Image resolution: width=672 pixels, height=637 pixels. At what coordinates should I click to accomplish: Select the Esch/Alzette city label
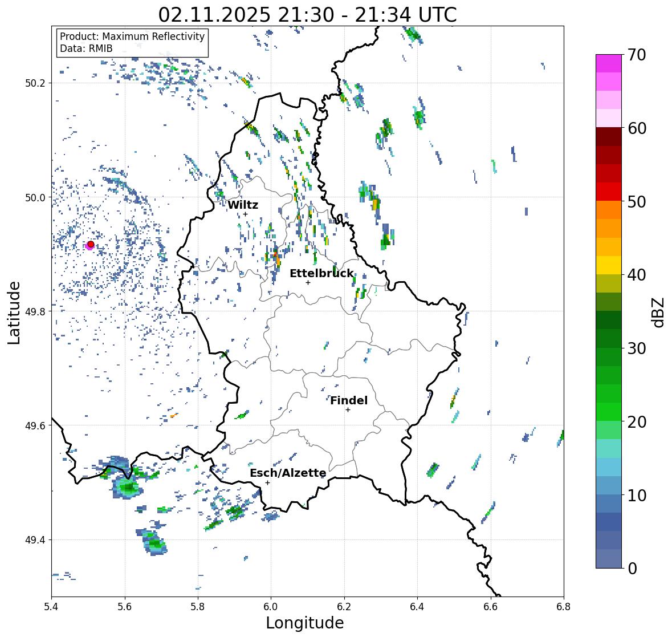click(x=288, y=473)
